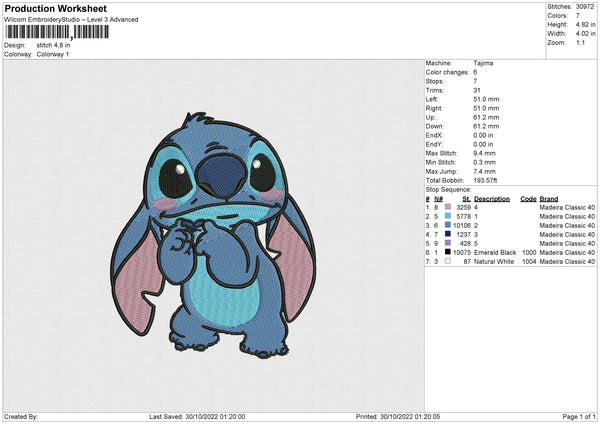Pick the medium blue swatch with 10106 stitches
Image resolution: width=600 pixels, height=424 pixels.
(x=447, y=225)
